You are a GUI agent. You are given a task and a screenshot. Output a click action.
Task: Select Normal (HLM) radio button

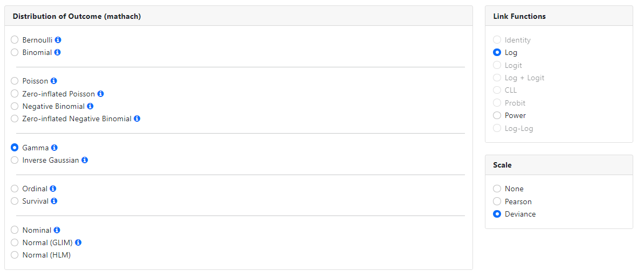pyautogui.click(x=15, y=255)
